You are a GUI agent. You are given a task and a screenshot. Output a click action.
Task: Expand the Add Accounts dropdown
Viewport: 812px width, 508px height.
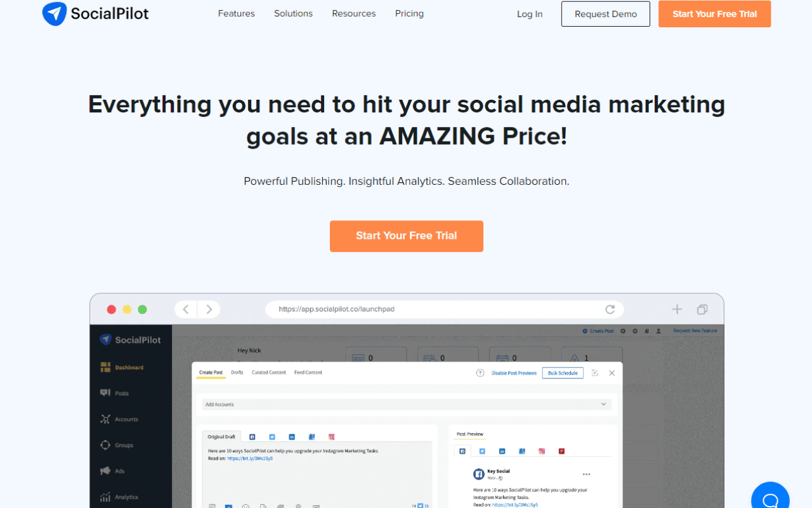click(x=406, y=404)
